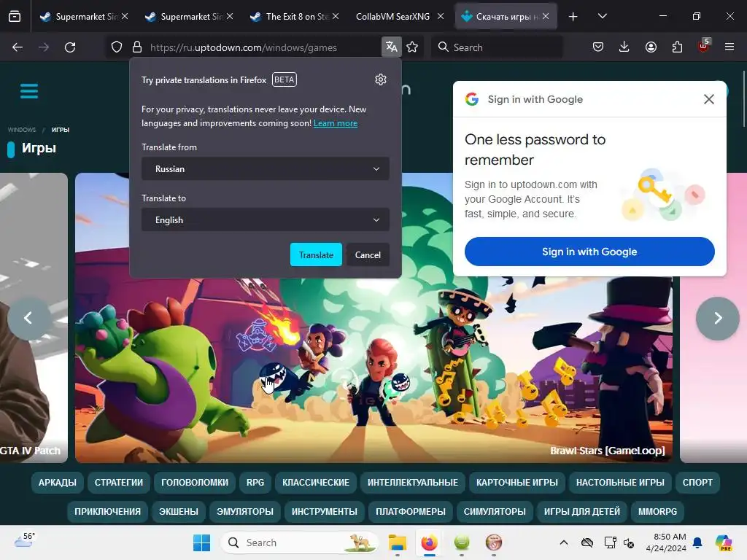Close Sign in with Google popup
Image resolution: width=747 pixels, height=560 pixels.
pyautogui.click(x=709, y=99)
